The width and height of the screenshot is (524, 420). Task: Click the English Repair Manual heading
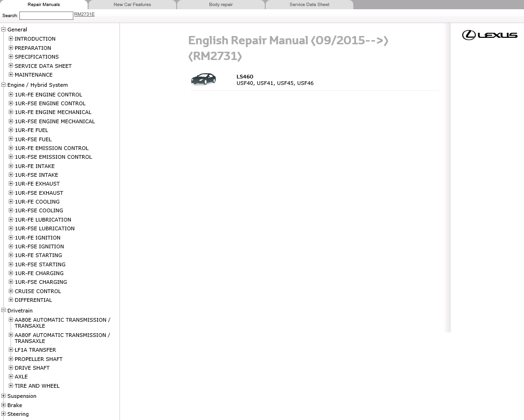click(x=288, y=48)
